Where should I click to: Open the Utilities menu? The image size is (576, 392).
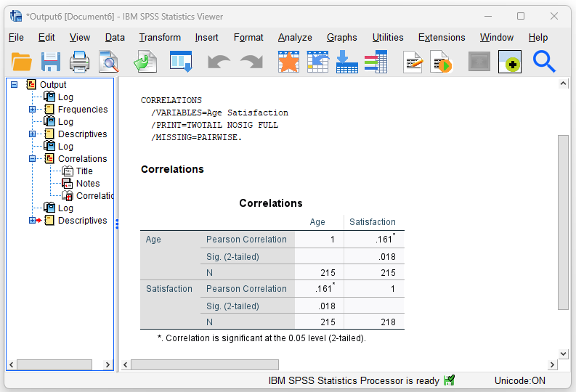(x=388, y=38)
